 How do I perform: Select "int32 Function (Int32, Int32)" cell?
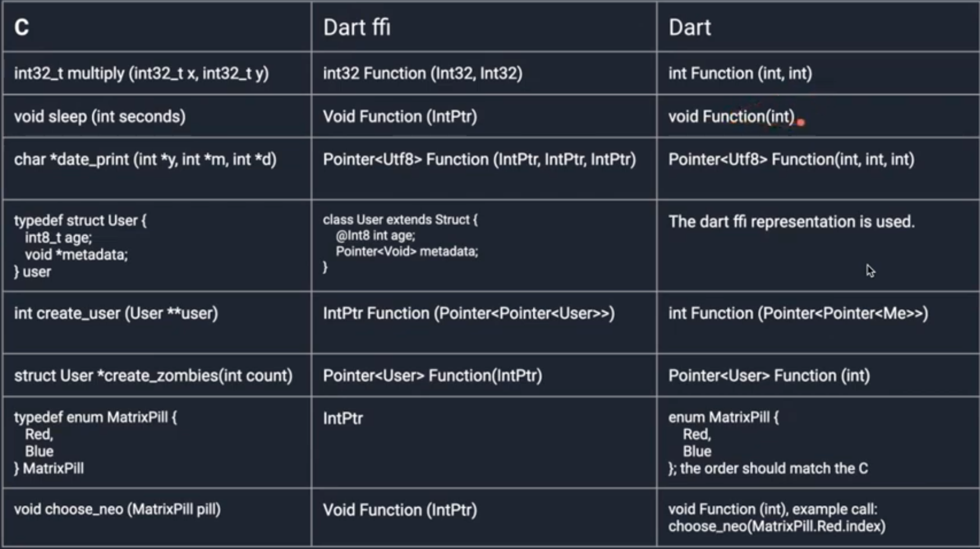coord(422,74)
